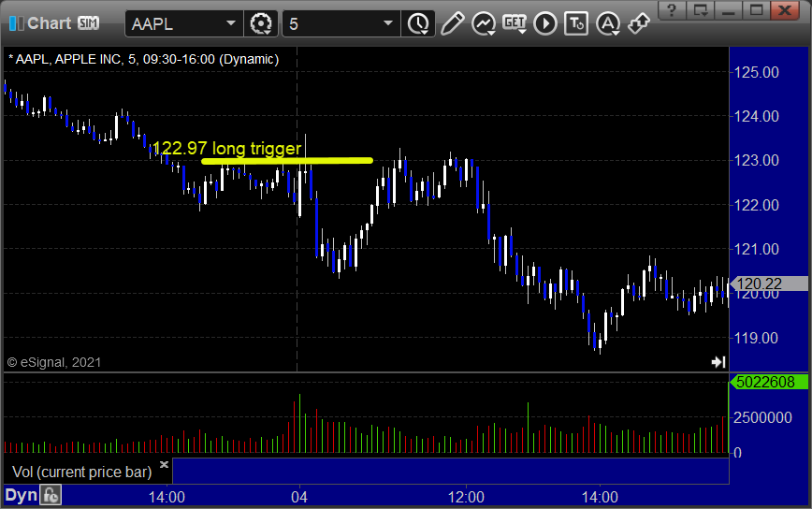Click the scroll-to-latest bar arrow icon
812x509 pixels.
(x=718, y=362)
